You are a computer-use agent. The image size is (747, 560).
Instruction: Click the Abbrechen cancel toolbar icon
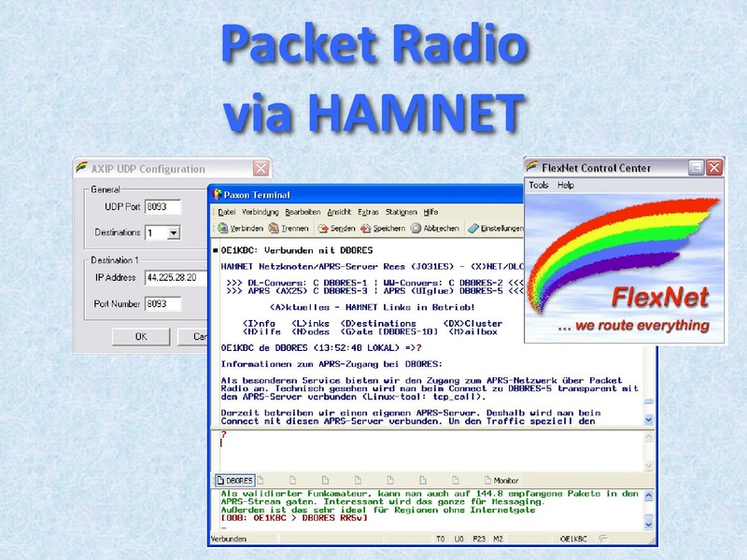tap(416, 228)
